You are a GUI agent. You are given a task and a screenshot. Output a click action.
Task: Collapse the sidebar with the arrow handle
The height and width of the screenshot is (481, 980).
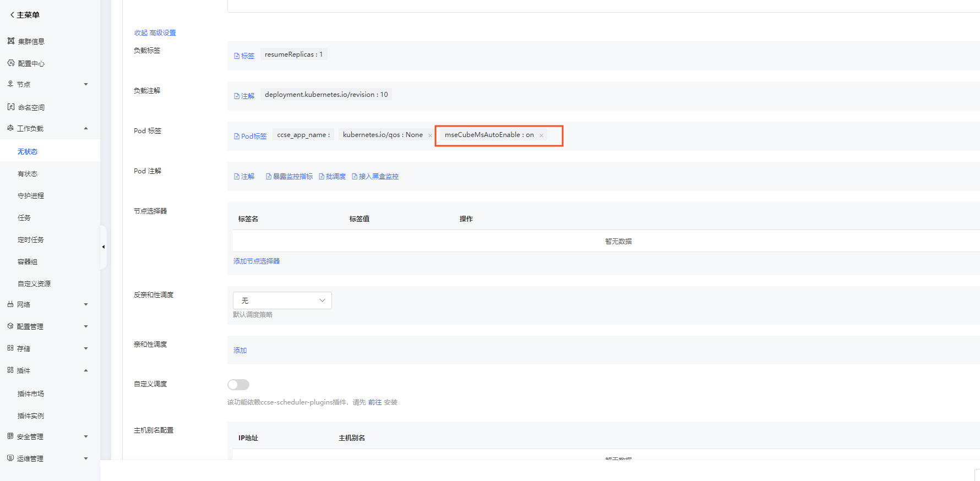coord(103,247)
